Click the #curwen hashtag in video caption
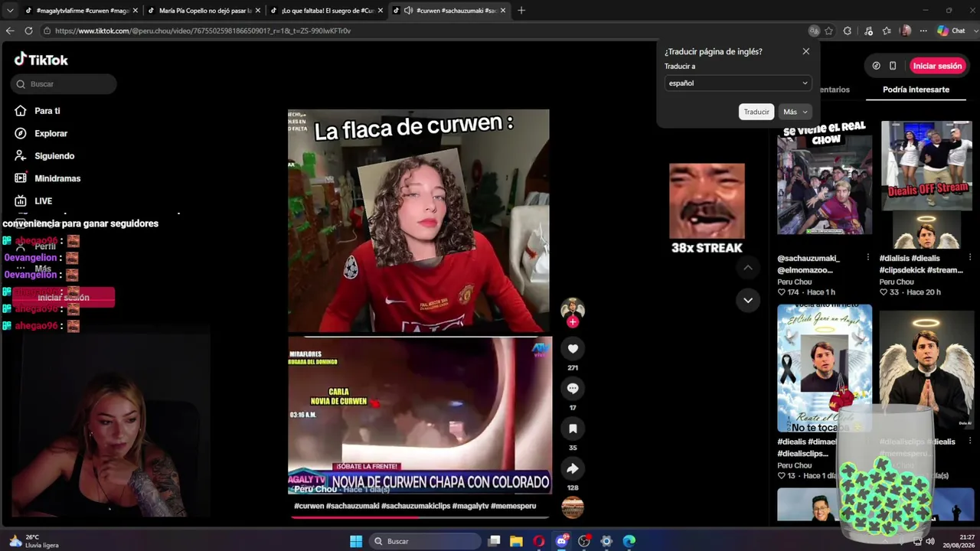Image resolution: width=980 pixels, height=551 pixels. coord(309,506)
